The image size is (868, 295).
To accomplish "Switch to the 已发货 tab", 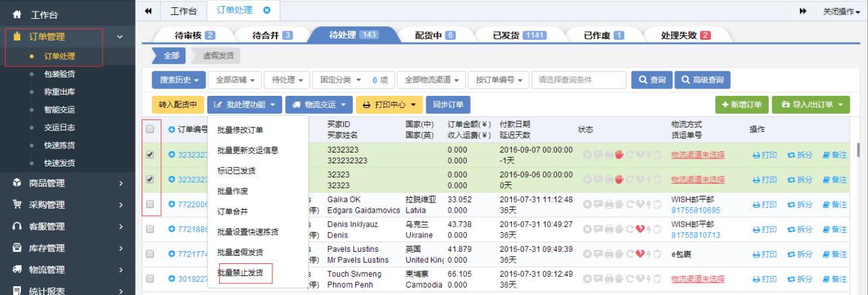I will pyautogui.click(x=519, y=36).
